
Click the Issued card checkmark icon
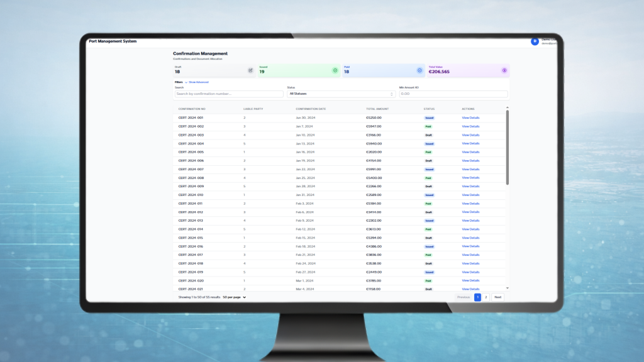click(335, 70)
